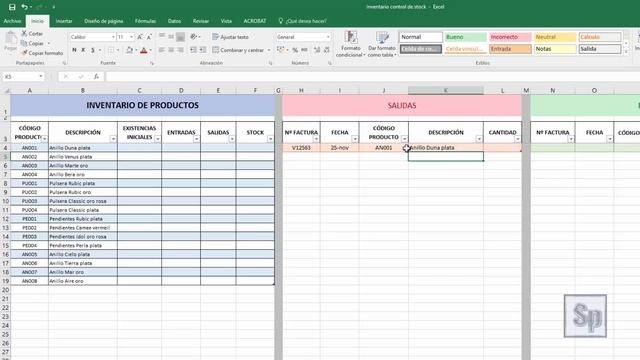Select the column K header
The height and width of the screenshot is (360, 640).
click(446, 90)
